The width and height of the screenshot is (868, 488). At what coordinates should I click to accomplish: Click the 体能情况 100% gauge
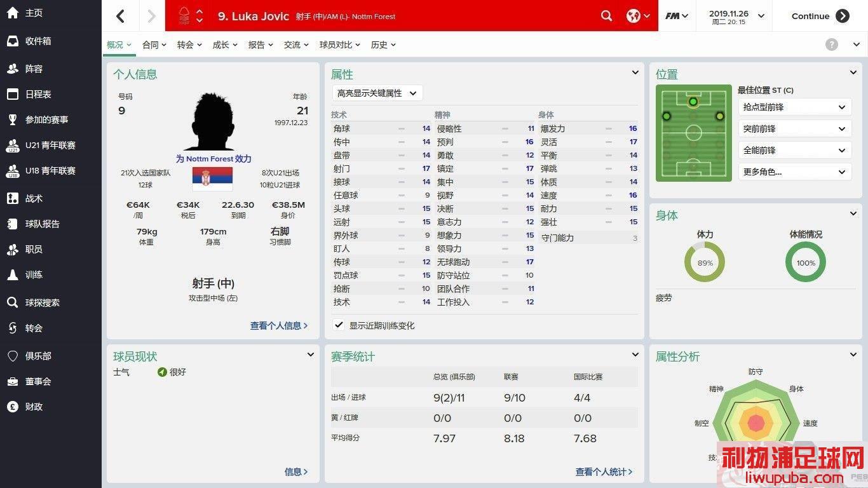[806, 262]
